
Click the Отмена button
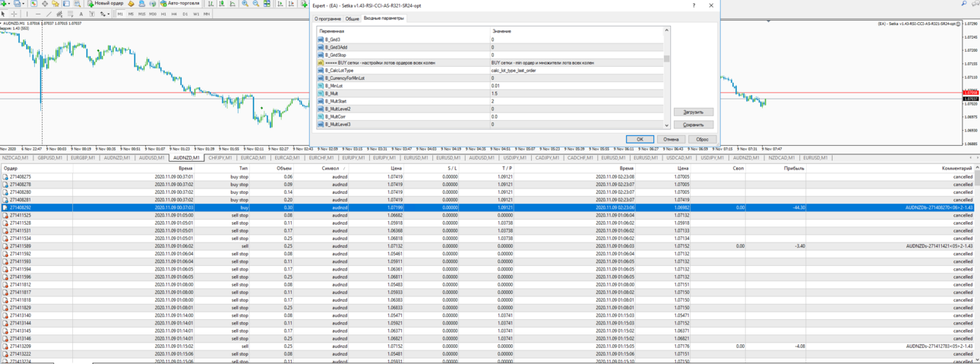(x=671, y=139)
